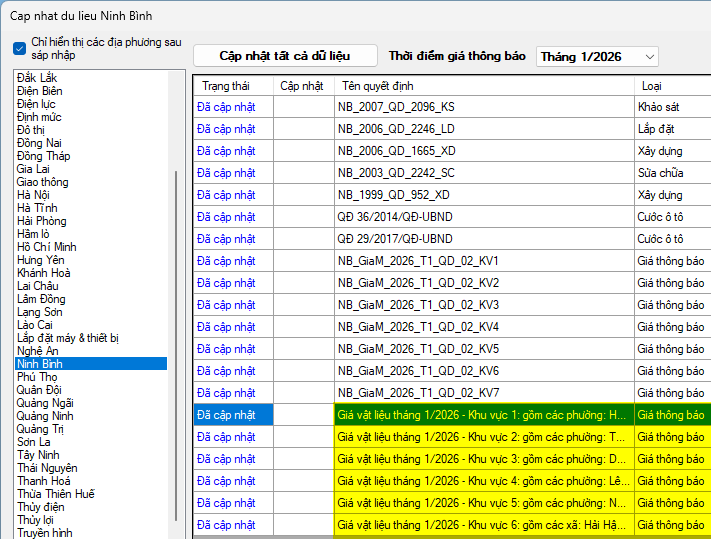Choose 'Quảng Ninh' in the left list
The image size is (711, 539).
(45, 416)
